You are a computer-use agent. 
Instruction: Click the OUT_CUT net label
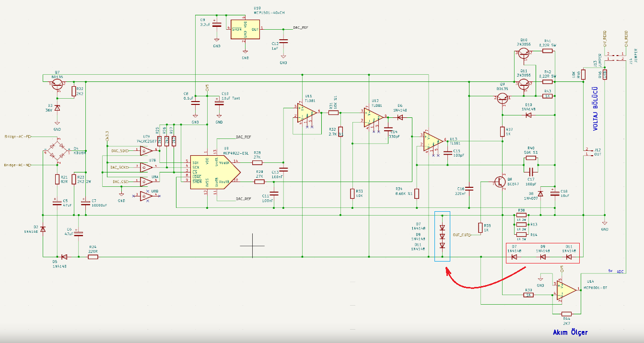coord(461,235)
